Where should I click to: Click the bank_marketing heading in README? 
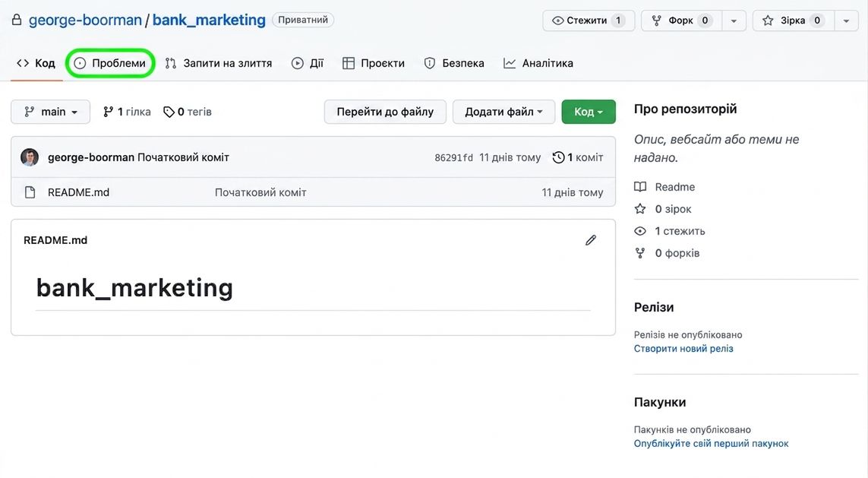(x=134, y=287)
